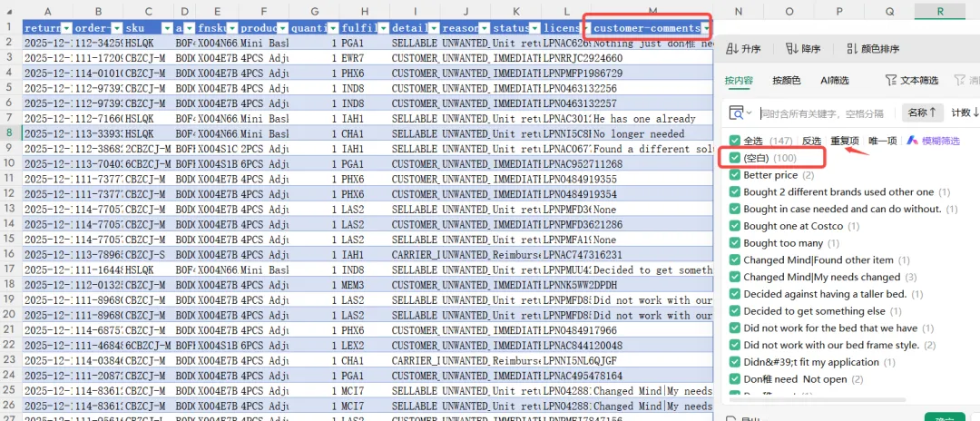Click the LEX2 cell in row 22
This screenshot has height=421, width=980.
click(x=365, y=346)
